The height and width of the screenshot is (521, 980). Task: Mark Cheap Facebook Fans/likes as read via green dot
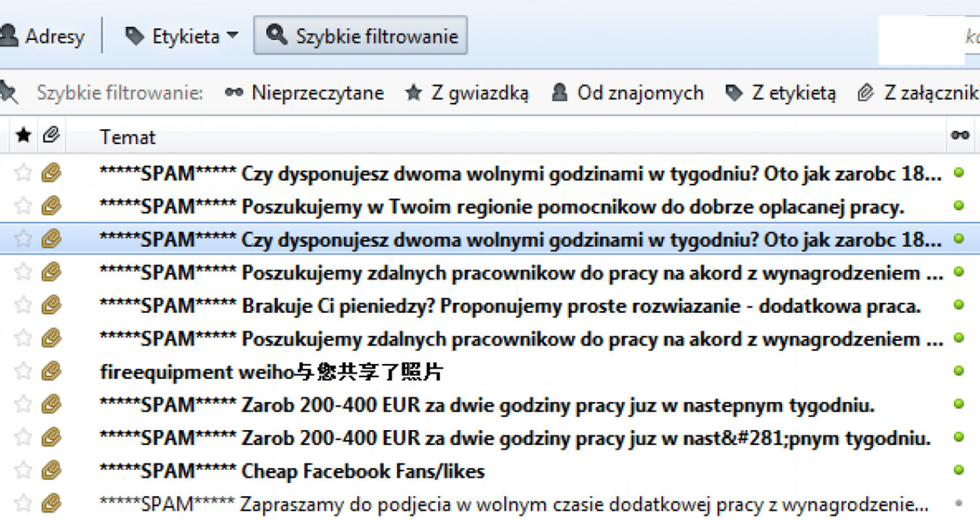pos(959,470)
